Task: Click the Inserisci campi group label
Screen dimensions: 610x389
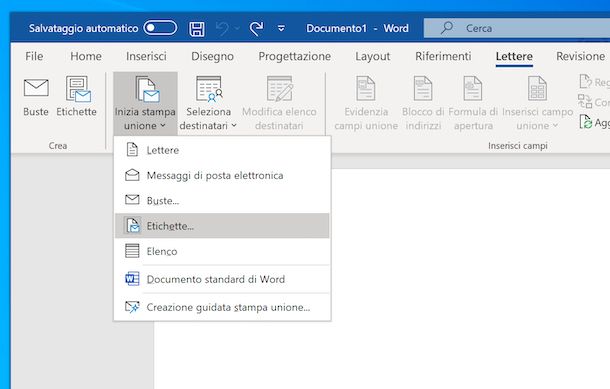Action: point(518,145)
